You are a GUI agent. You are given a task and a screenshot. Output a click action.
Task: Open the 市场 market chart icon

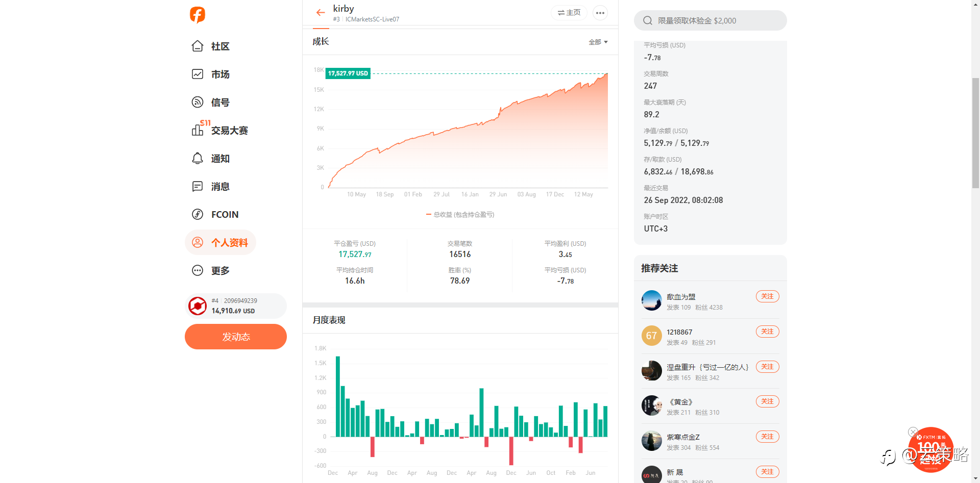pyautogui.click(x=198, y=74)
